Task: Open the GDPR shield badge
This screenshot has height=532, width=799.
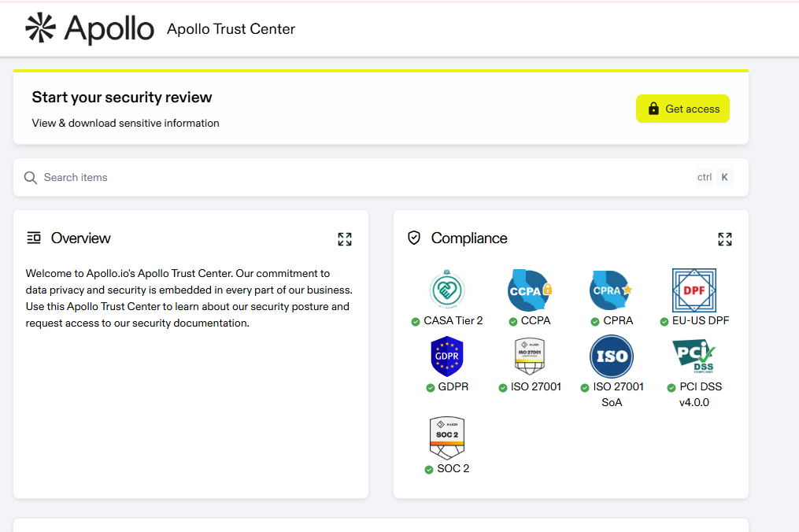Action: tap(447, 357)
